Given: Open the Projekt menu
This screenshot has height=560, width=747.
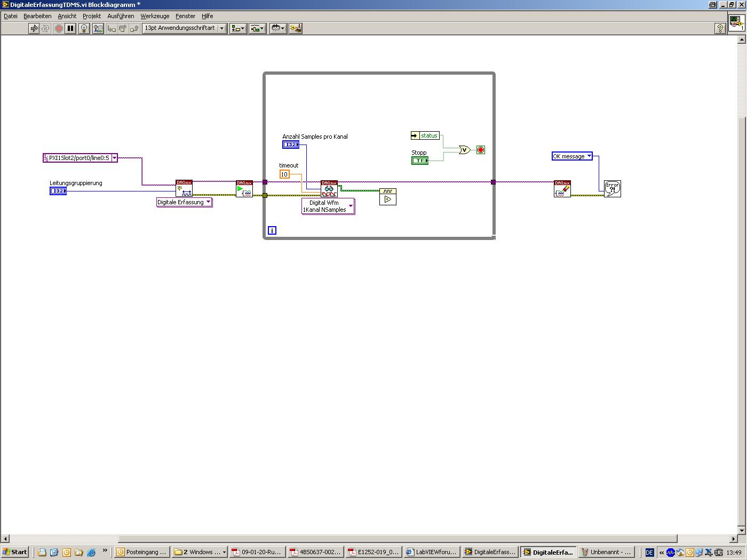Looking at the screenshot, I should point(92,16).
